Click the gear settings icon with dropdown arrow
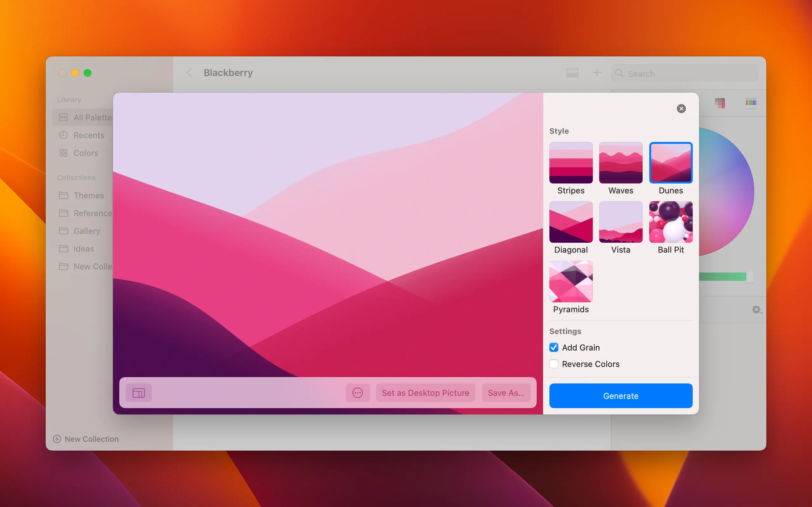 (x=756, y=310)
